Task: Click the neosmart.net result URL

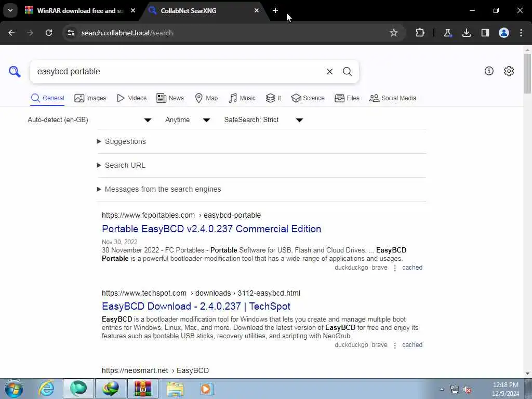Action: (x=155, y=370)
